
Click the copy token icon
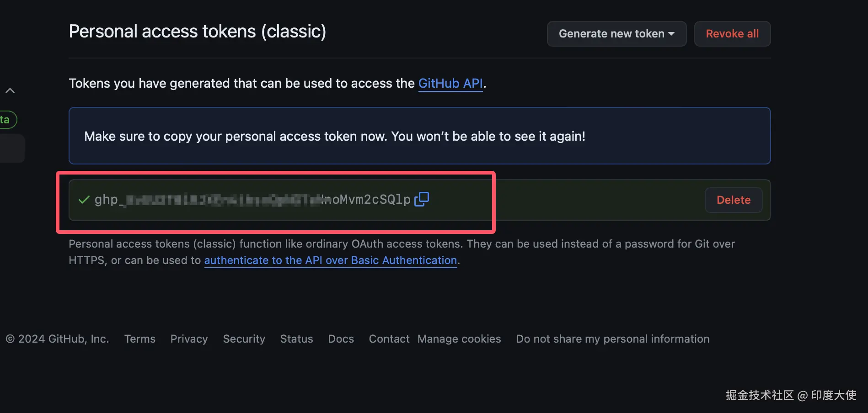pyautogui.click(x=421, y=199)
